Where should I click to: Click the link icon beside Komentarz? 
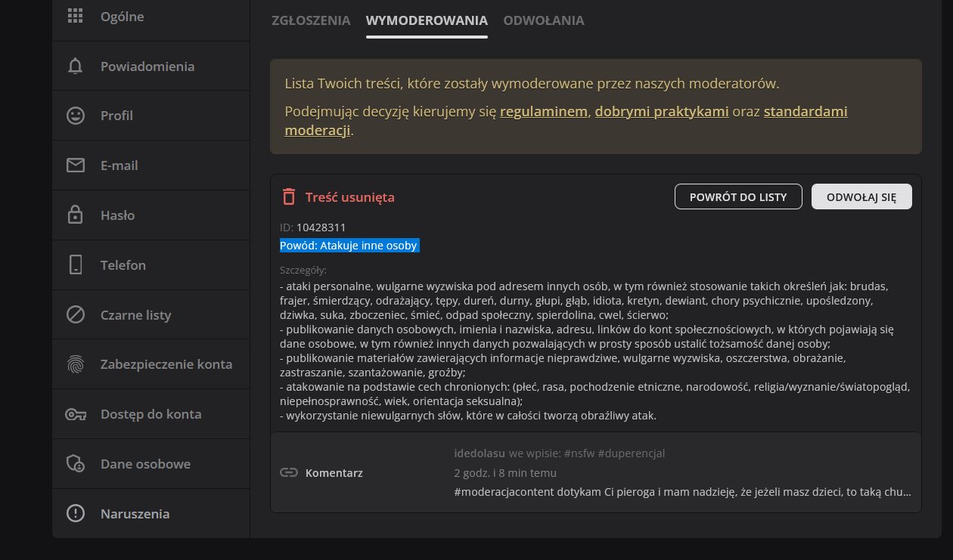[x=288, y=473]
